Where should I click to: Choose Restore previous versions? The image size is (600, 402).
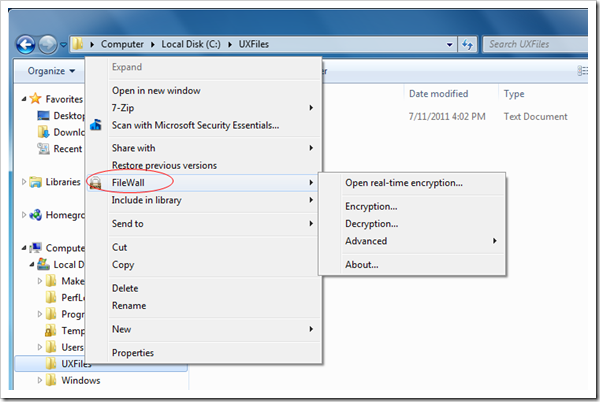(x=203, y=165)
